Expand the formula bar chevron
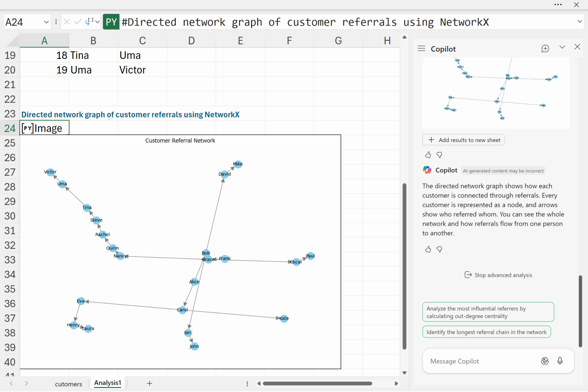This screenshot has width=588, height=392. pos(579,22)
